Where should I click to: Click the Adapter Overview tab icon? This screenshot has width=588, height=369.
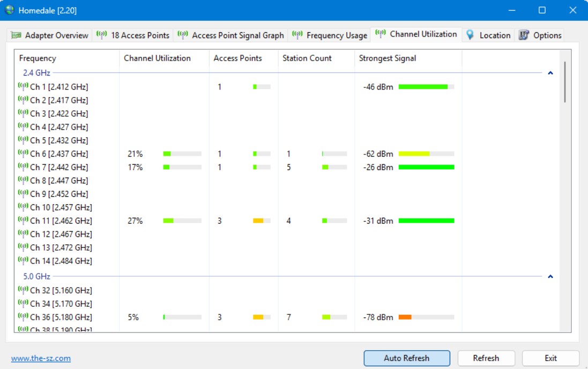16,35
